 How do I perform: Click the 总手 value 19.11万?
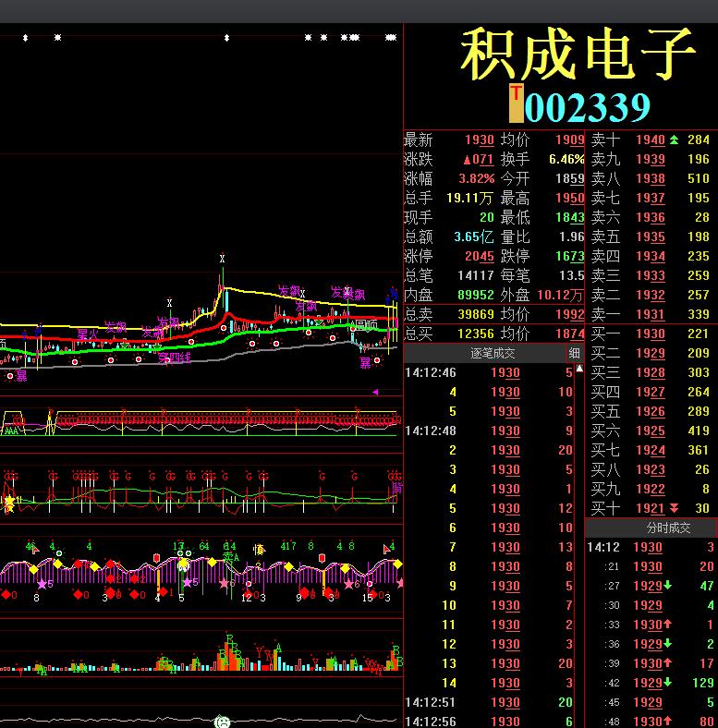(469, 199)
